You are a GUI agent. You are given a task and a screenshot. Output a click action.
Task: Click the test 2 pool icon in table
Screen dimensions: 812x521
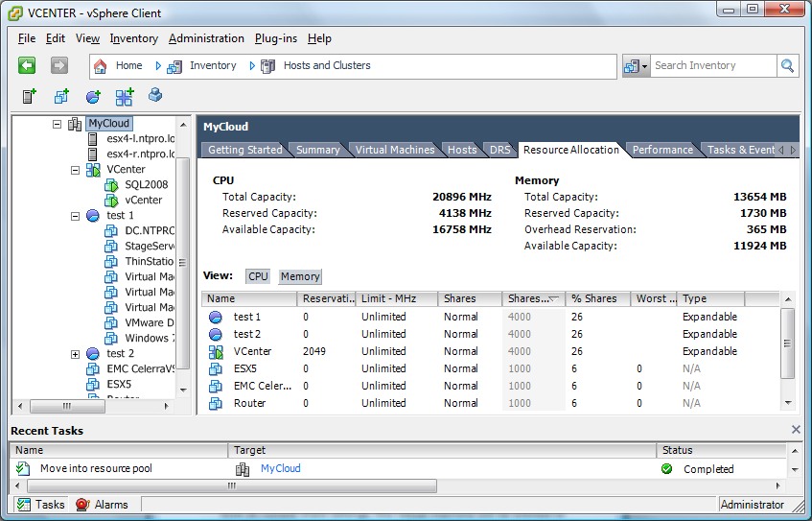(x=216, y=334)
